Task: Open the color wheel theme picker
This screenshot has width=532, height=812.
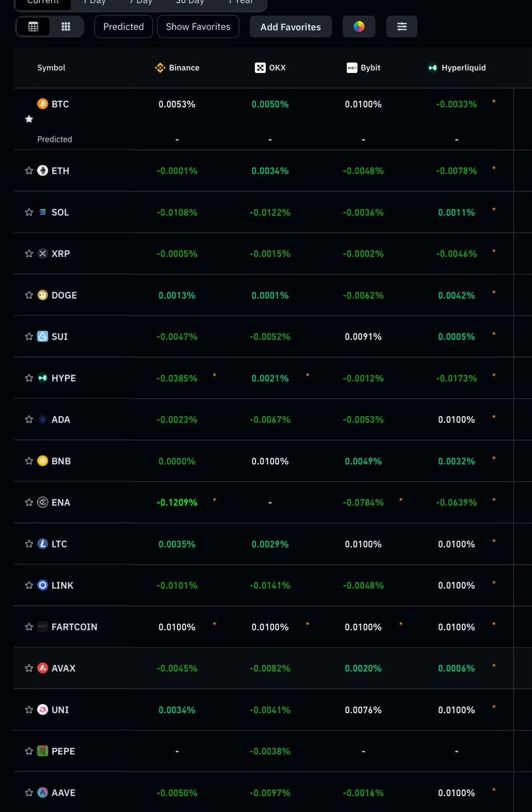Action: click(359, 27)
